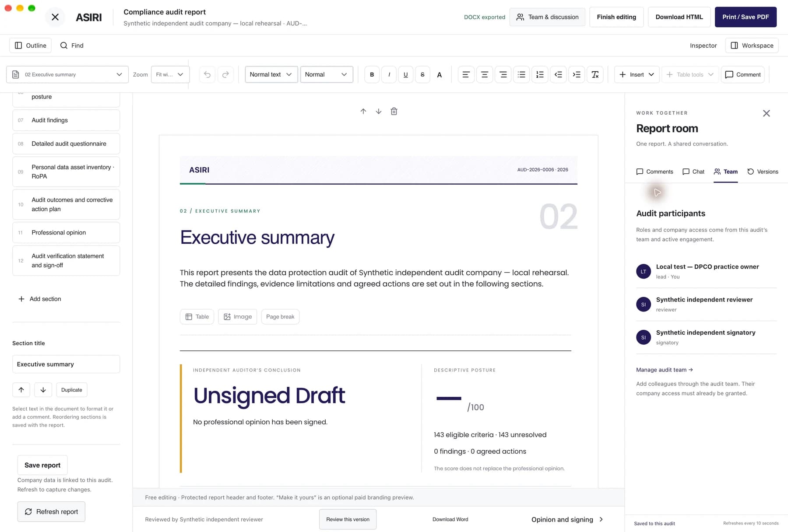The image size is (788, 532).
Task: Click Print / Save PDF button
Action: (x=746, y=17)
